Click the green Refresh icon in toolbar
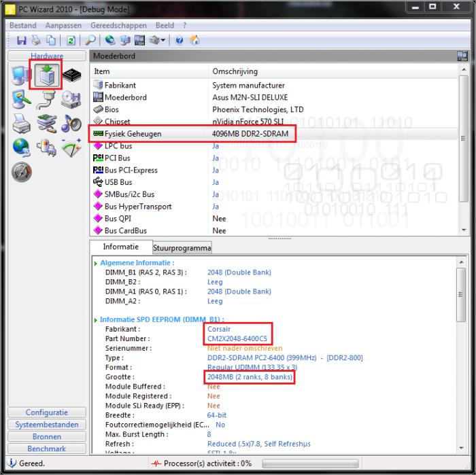The image size is (476, 475). (x=71, y=40)
